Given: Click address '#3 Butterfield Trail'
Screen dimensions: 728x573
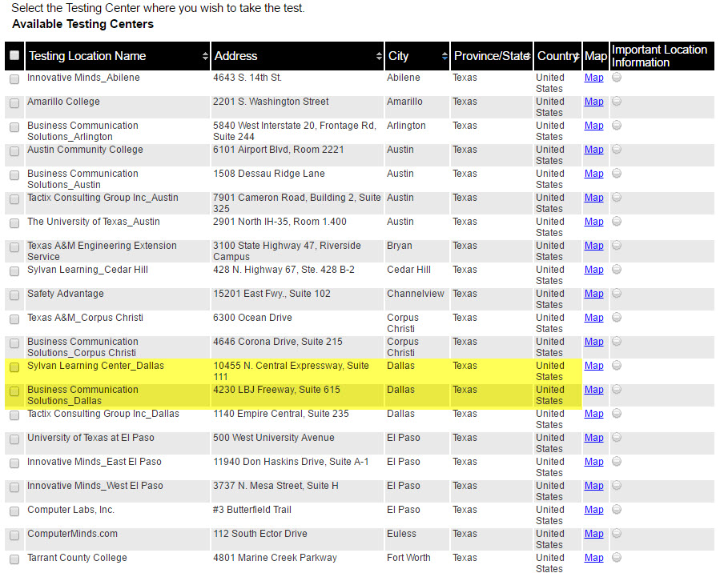Looking at the screenshot, I should (252, 510).
